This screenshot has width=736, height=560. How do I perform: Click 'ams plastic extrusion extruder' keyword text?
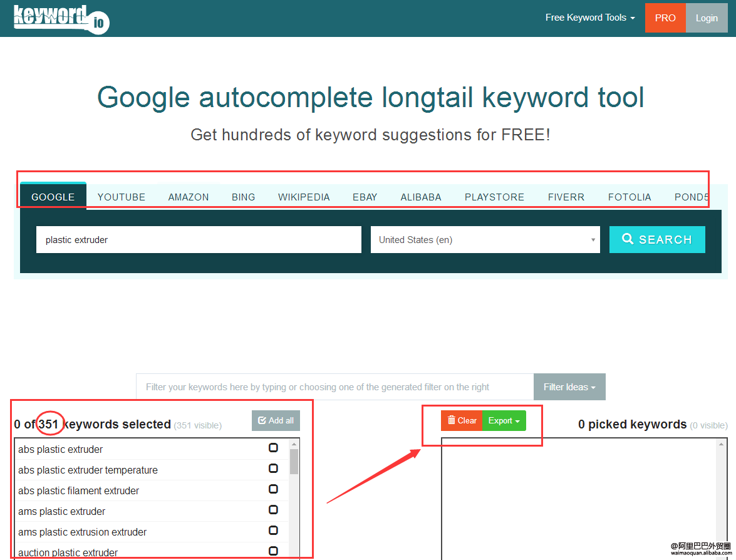pos(82,532)
